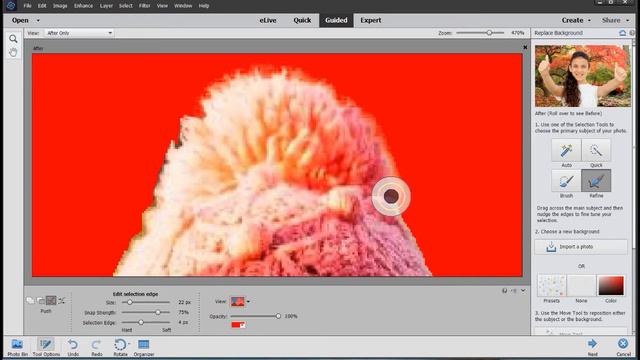This screenshot has width=640, height=360.
Task: Launch the Organizer
Action: [144, 347]
